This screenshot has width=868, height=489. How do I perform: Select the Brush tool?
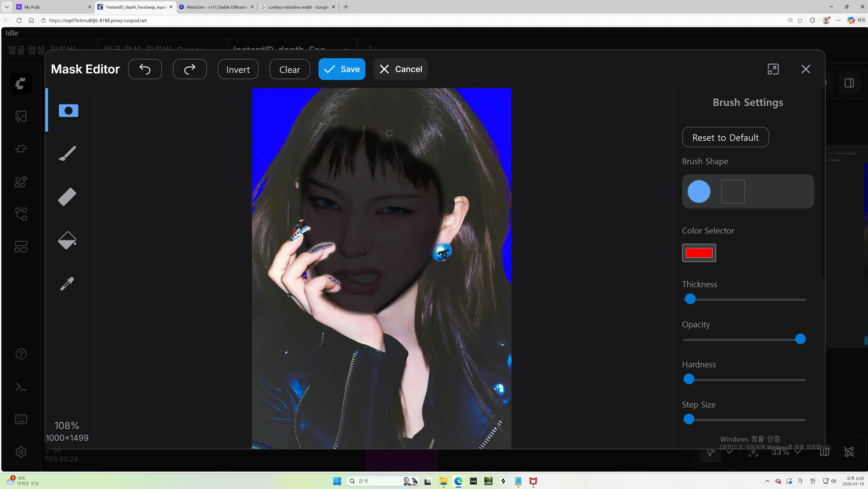coord(67,153)
